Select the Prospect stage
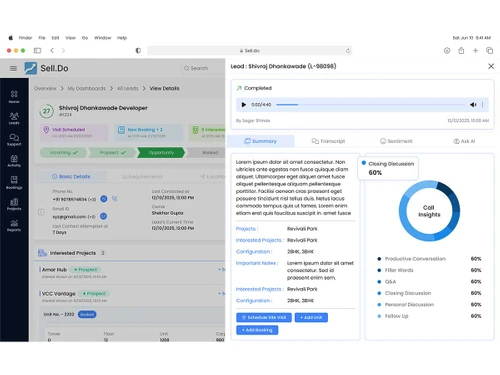 point(112,152)
